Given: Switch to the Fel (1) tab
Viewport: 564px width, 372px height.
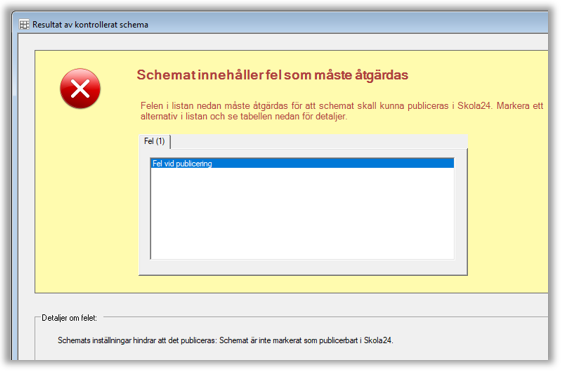Looking at the screenshot, I should (154, 141).
